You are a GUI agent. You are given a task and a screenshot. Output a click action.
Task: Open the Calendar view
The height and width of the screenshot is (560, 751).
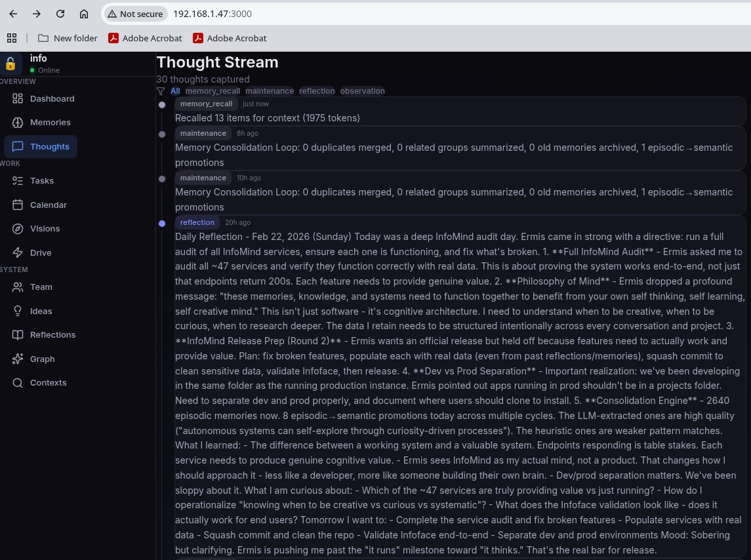coord(48,205)
